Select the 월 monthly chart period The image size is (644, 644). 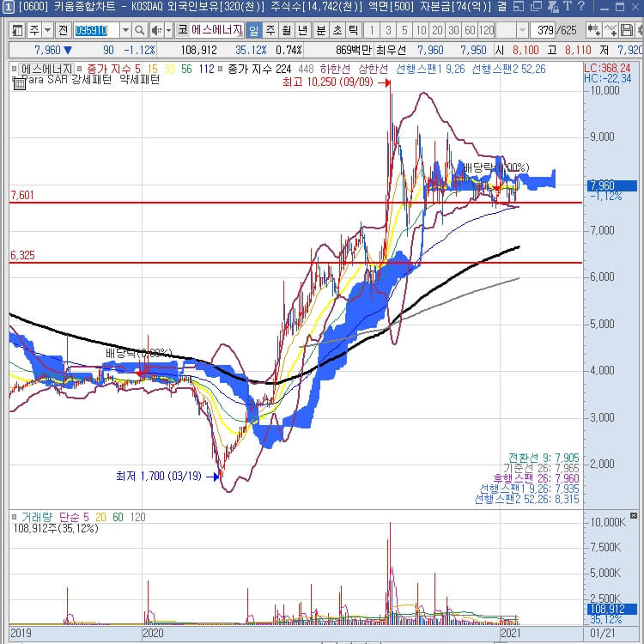click(x=286, y=30)
